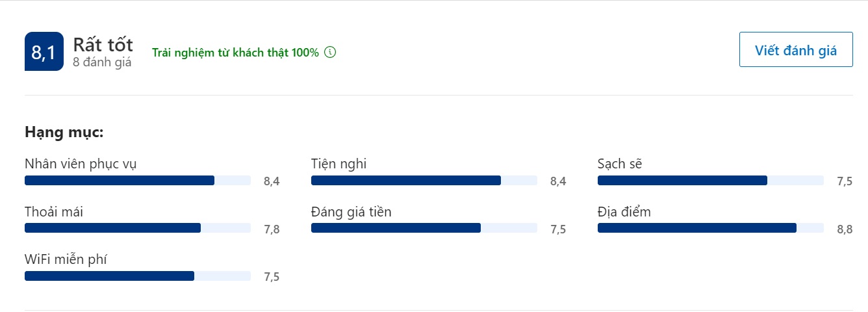Click the Tiện nghi rating bar

(424, 180)
